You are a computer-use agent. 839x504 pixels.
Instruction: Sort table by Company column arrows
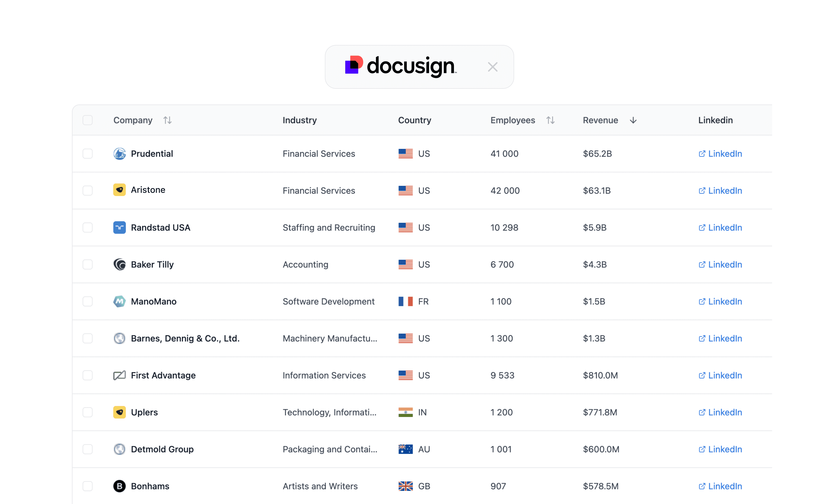pos(167,120)
